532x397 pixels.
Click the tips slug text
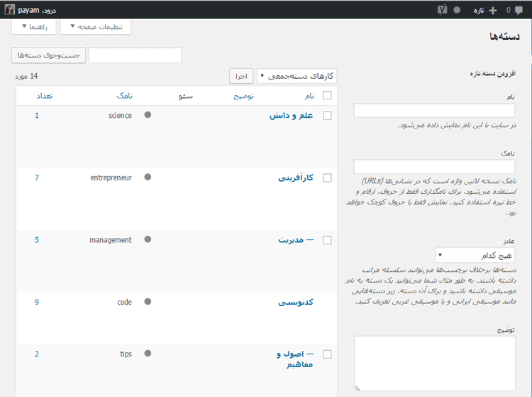pos(126,354)
